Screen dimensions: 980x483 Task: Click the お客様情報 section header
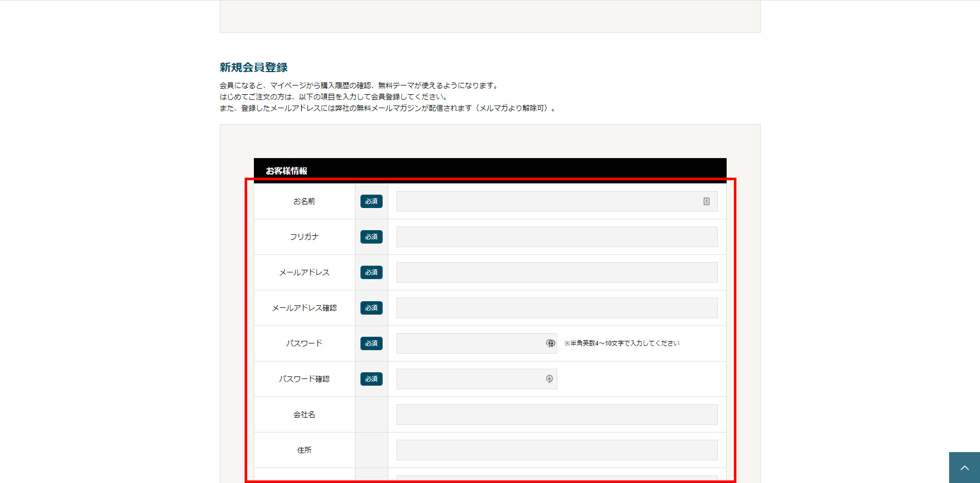point(286,170)
